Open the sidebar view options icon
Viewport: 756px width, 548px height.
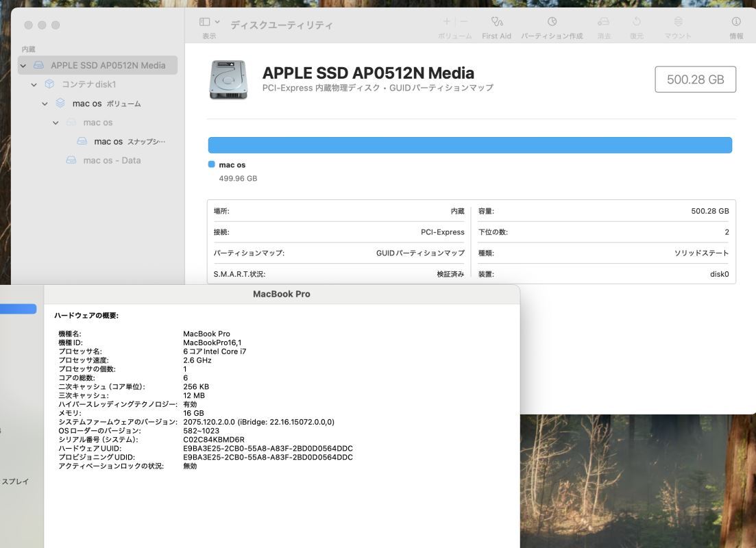(x=204, y=22)
